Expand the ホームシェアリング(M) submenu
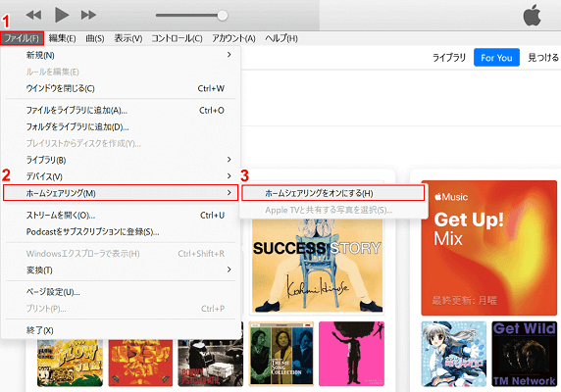 [x=121, y=193]
